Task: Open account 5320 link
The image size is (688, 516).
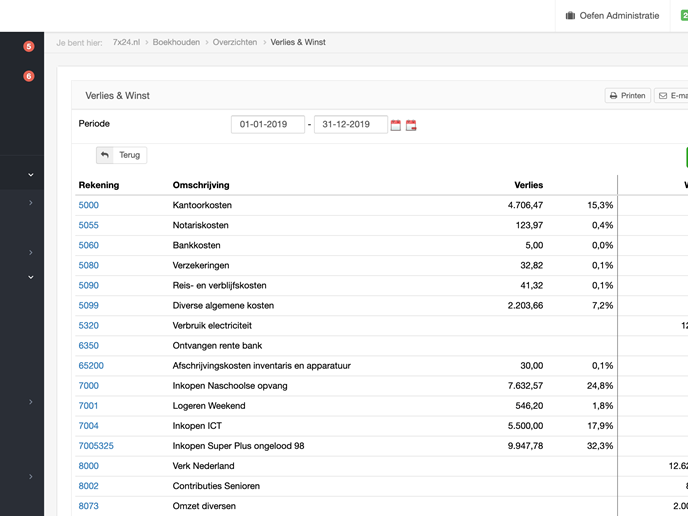Action: (x=89, y=326)
